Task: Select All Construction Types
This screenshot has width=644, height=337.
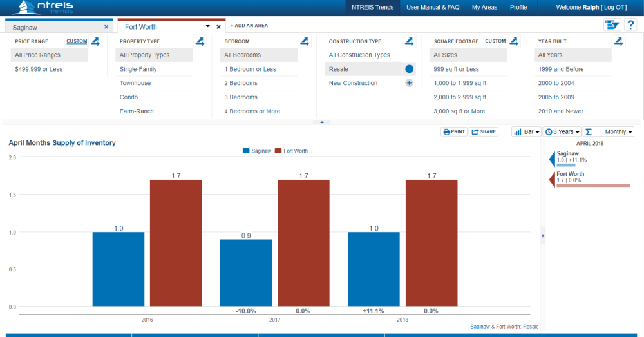Action: pos(363,55)
